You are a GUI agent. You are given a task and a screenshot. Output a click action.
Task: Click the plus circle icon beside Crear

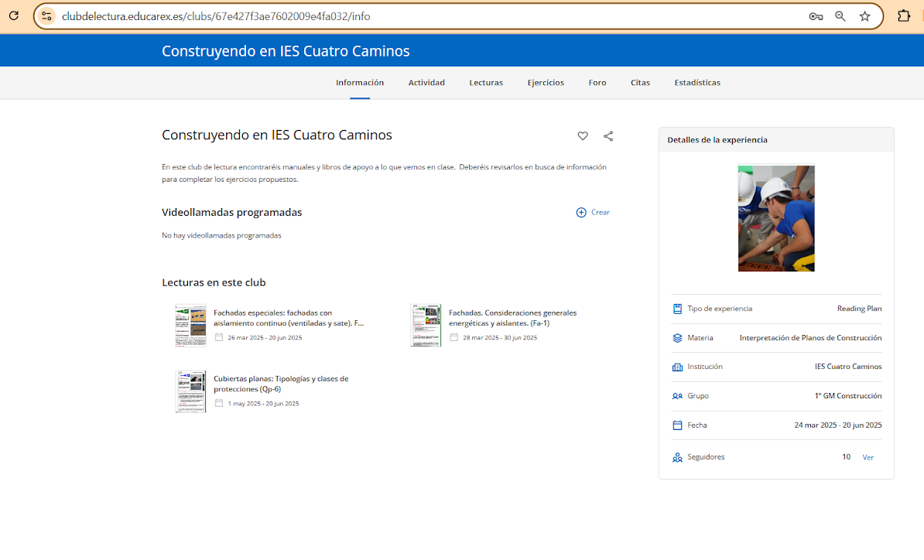click(581, 213)
